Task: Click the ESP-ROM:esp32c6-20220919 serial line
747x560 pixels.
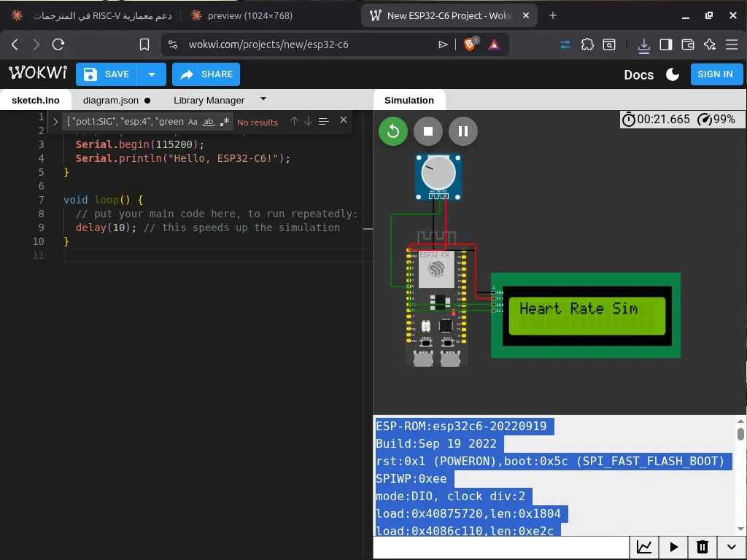Action: 461,426
